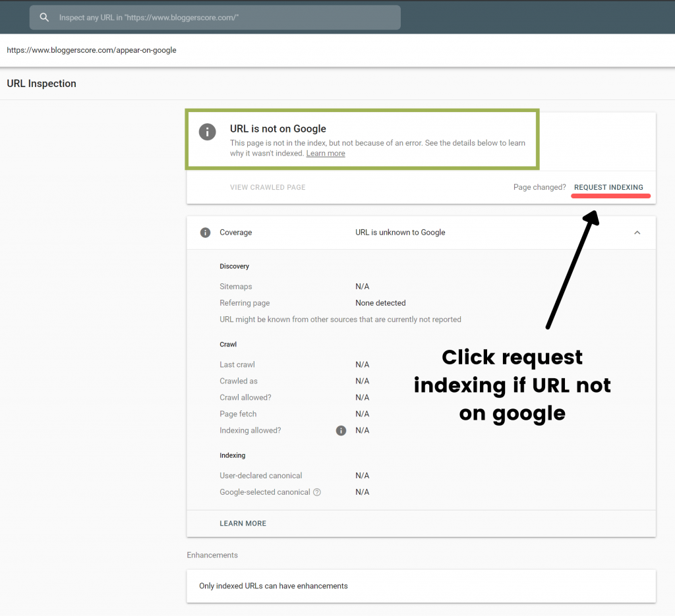
Task: Click the info icon beside Indexing allowed?
Action: pos(341,431)
